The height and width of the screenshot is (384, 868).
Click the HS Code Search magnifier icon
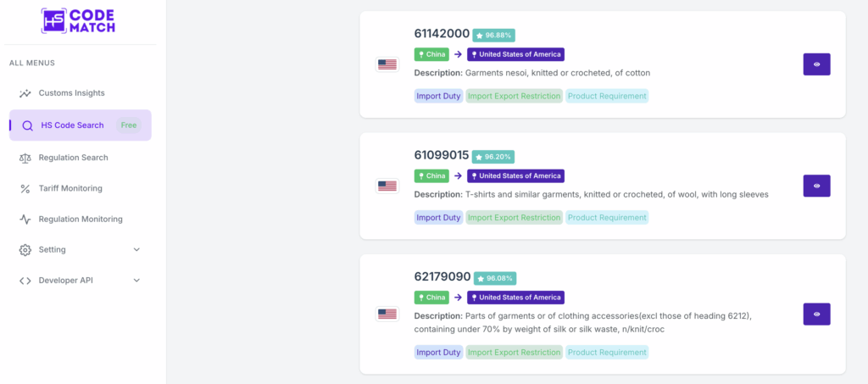(28, 125)
